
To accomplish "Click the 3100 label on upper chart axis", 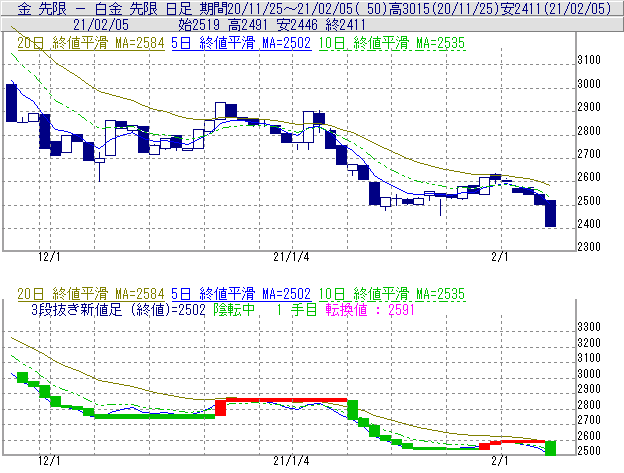I will click(589, 60).
